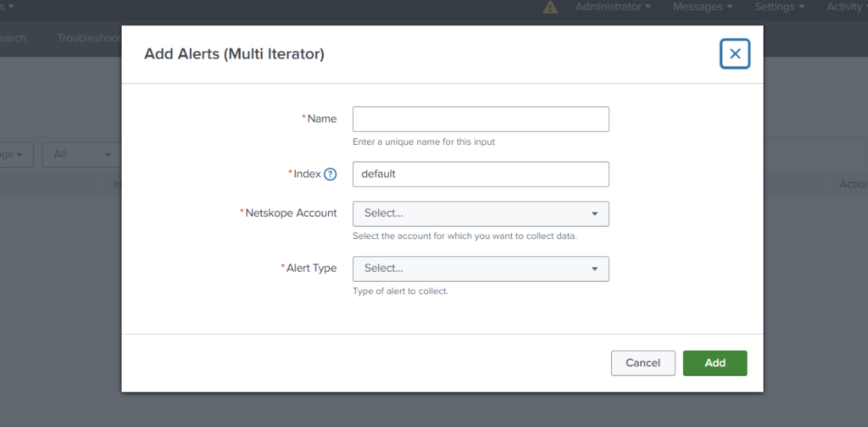Open the Administrator menu
Viewport: 868px width, 427px height.
[x=613, y=7]
